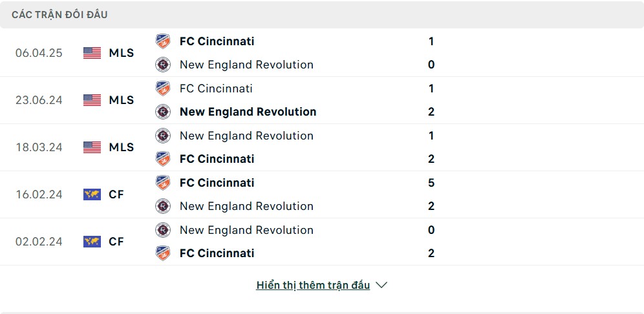This screenshot has width=644, height=314.
Task: Click the CÁC TRẬN ĐỐI ĐẦU section header
Action: [x=59, y=16]
